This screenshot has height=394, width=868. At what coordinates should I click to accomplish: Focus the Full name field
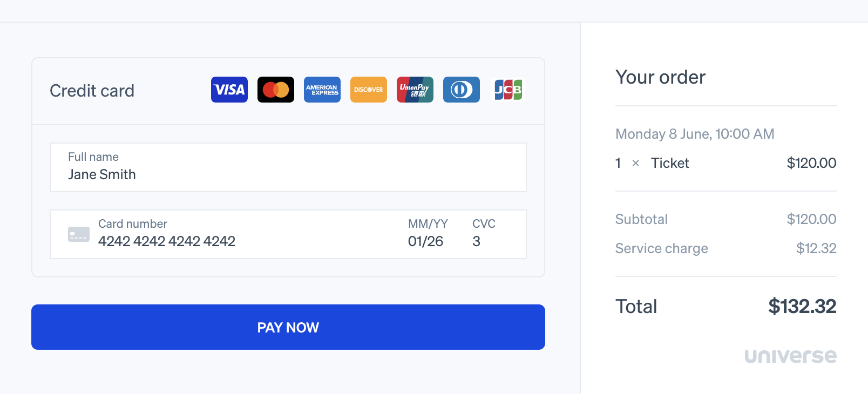[288, 174]
